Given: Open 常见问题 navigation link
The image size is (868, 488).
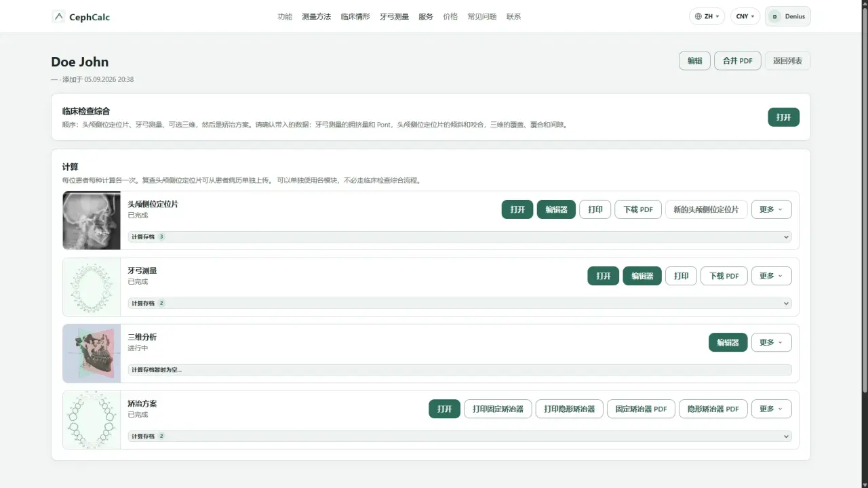Looking at the screenshot, I should coord(482,16).
